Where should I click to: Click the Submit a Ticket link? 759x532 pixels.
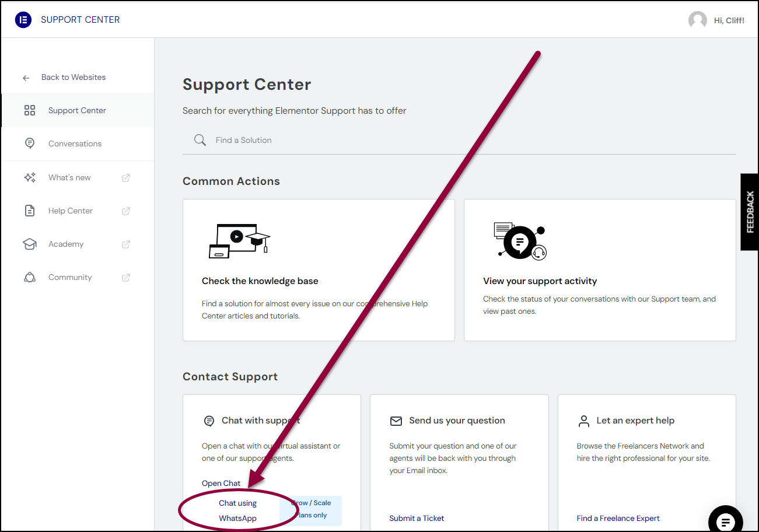(x=417, y=518)
